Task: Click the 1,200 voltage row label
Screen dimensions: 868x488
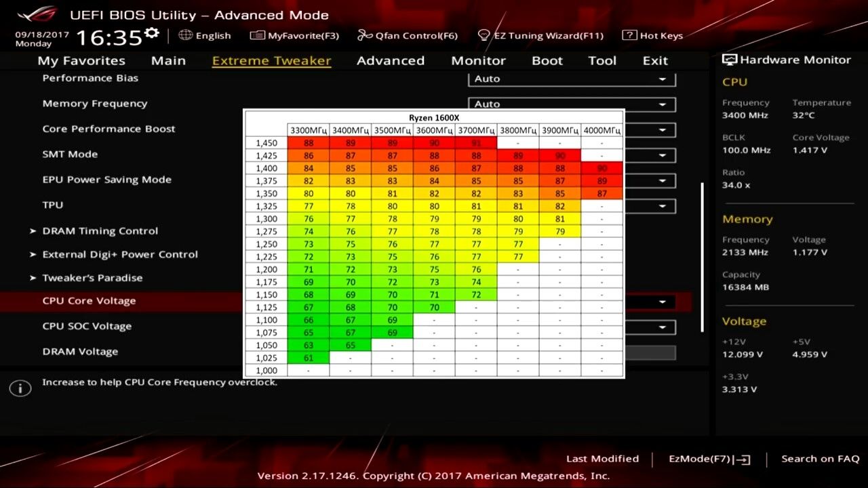Action: pyautogui.click(x=267, y=269)
